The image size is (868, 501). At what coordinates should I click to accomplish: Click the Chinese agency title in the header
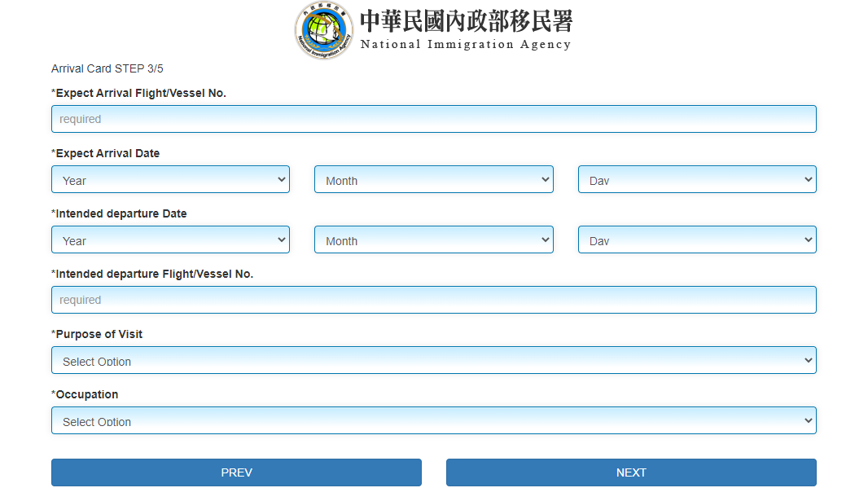point(466,20)
